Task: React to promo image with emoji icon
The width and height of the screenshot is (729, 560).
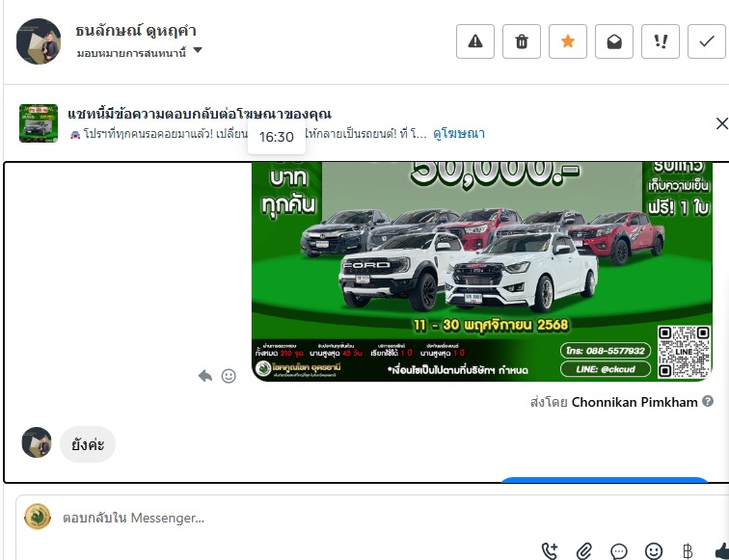Action: pos(229,376)
